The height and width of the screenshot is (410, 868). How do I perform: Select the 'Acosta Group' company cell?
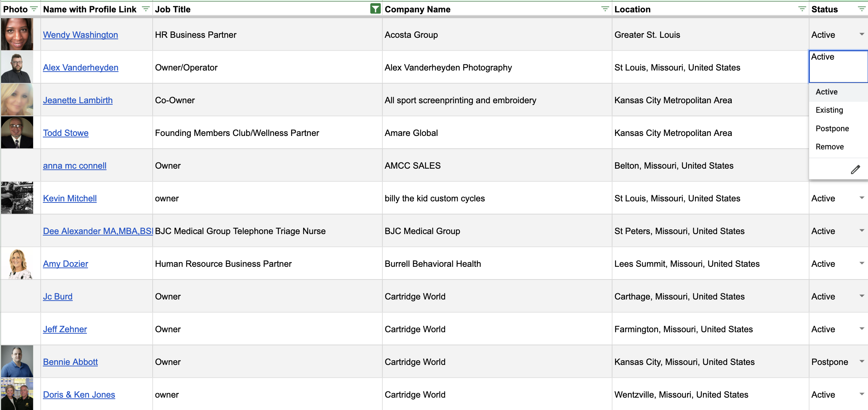tap(497, 35)
